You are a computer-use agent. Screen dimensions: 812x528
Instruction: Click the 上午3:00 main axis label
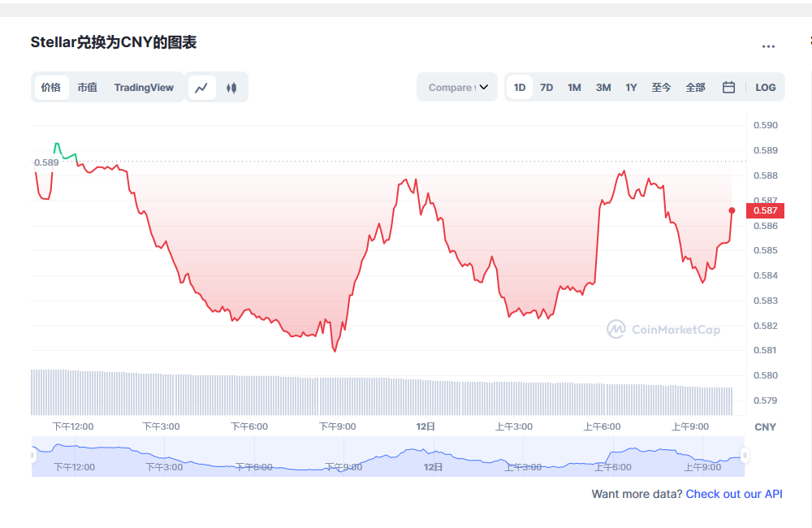pyautogui.click(x=514, y=426)
